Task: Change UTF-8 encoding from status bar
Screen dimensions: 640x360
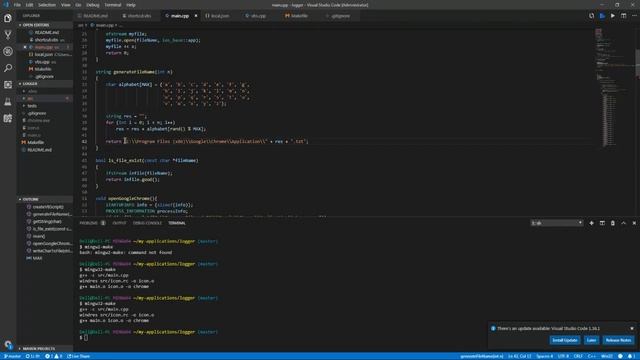Action: 563,356
